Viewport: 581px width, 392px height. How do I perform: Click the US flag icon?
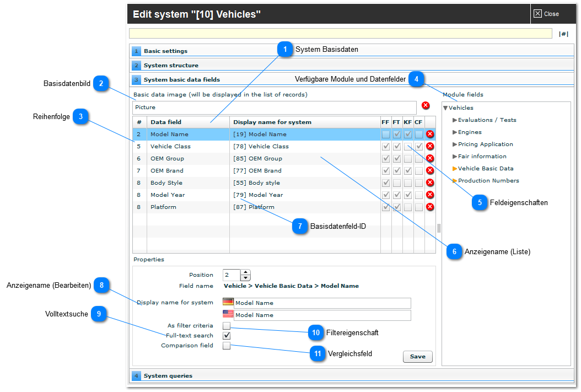(x=228, y=314)
